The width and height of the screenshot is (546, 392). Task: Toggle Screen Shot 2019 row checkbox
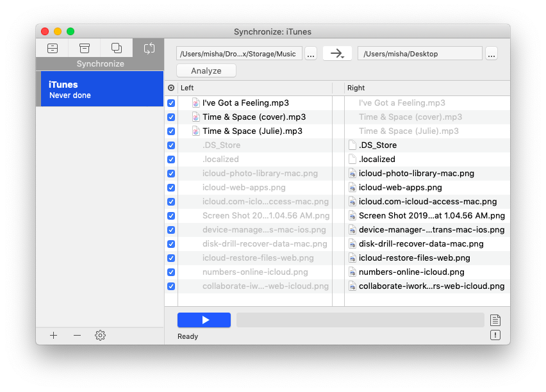(171, 216)
